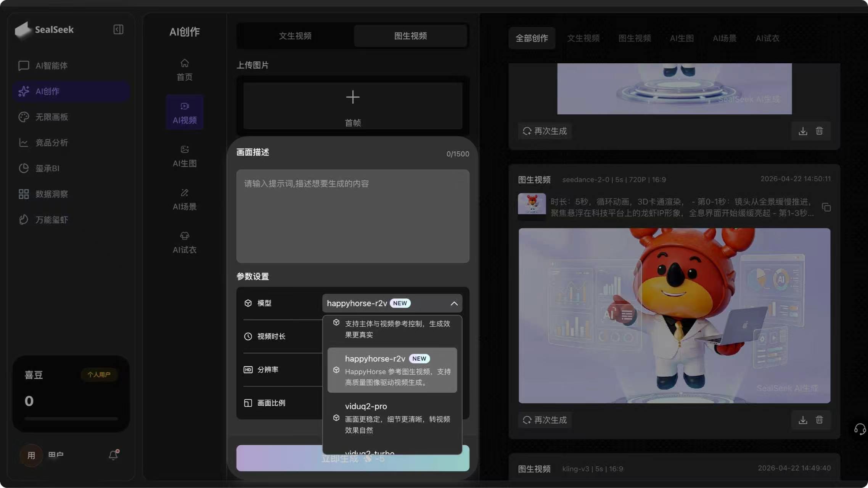Delete the seedance-2-0 generated video
Screen dimensions: 868x488
pyautogui.click(x=819, y=420)
